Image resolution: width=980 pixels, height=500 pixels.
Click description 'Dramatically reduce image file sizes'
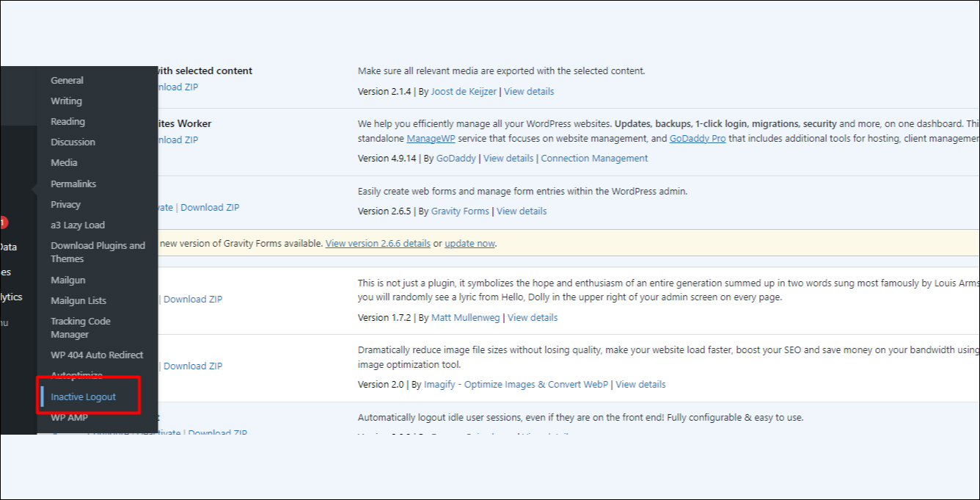(x=668, y=357)
